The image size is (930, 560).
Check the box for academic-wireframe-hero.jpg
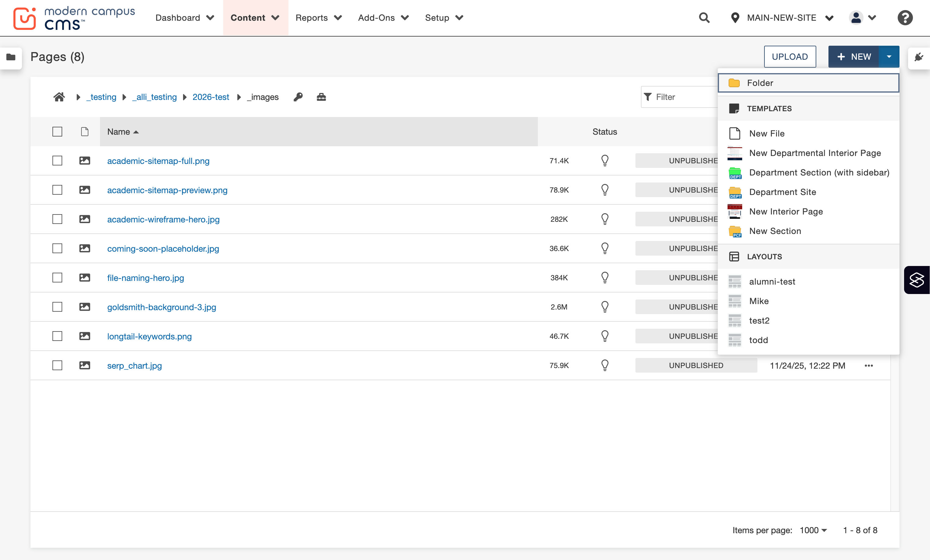(x=57, y=219)
